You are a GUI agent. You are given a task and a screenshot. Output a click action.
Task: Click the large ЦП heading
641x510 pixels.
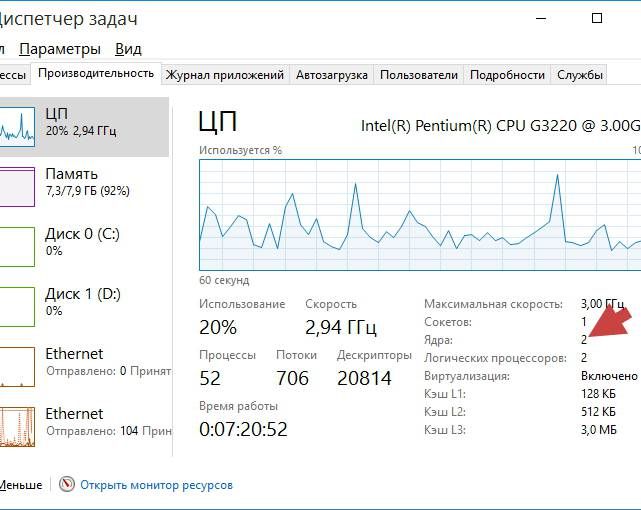(x=217, y=121)
